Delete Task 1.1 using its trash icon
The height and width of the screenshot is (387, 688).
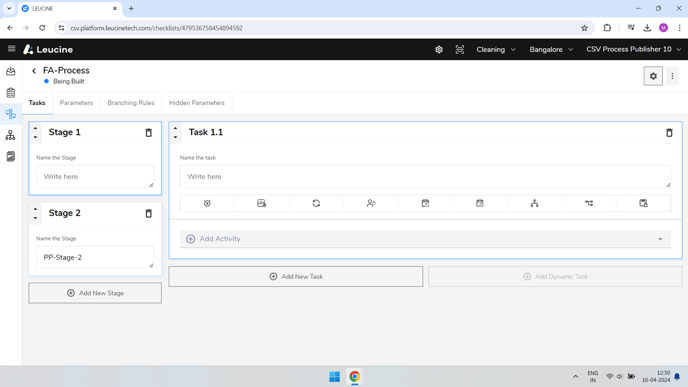669,133
